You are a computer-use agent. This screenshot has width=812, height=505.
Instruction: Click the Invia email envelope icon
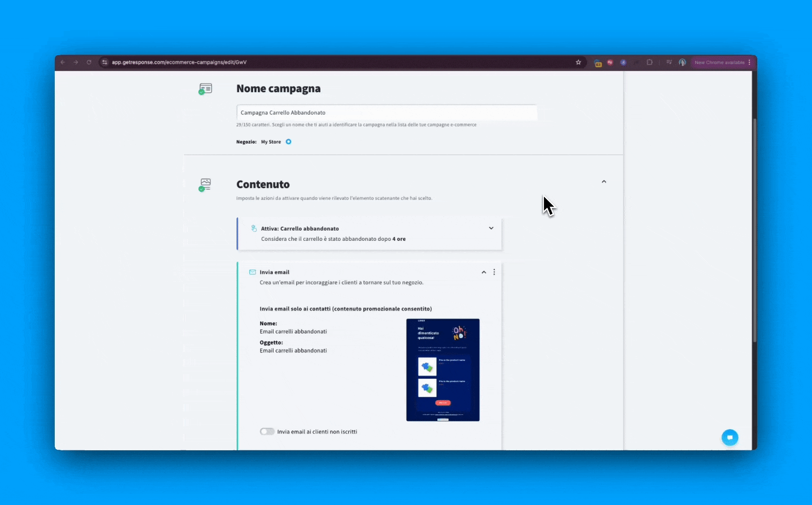coord(253,272)
